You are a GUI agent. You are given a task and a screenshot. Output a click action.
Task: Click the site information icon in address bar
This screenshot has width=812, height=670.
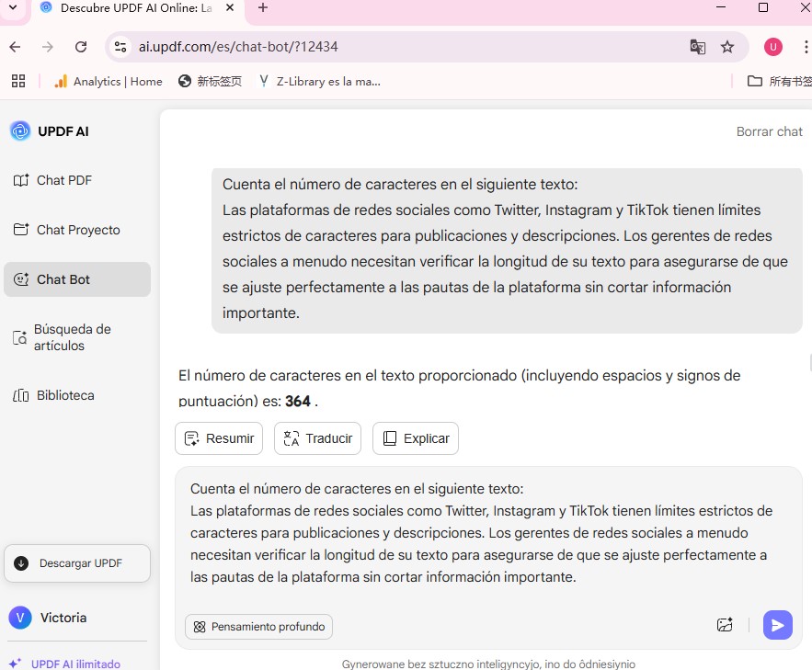click(x=120, y=47)
